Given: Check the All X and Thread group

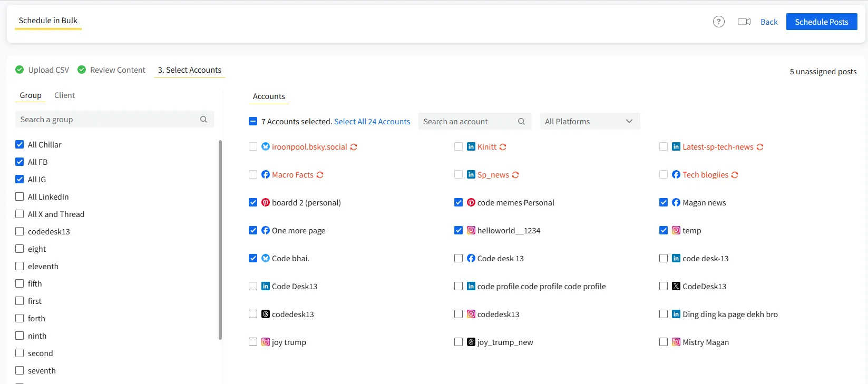Looking at the screenshot, I should click(x=19, y=214).
